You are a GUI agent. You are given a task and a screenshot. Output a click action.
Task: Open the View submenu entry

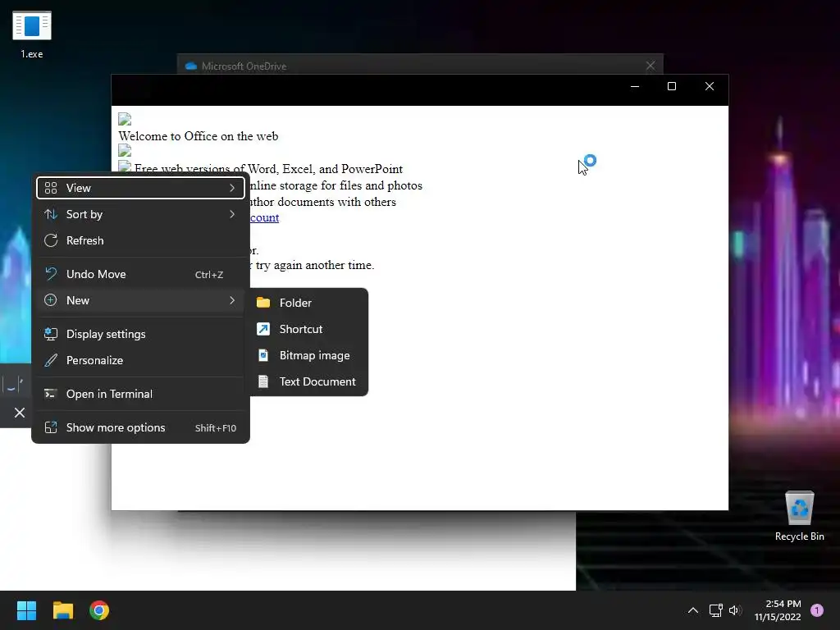140,188
